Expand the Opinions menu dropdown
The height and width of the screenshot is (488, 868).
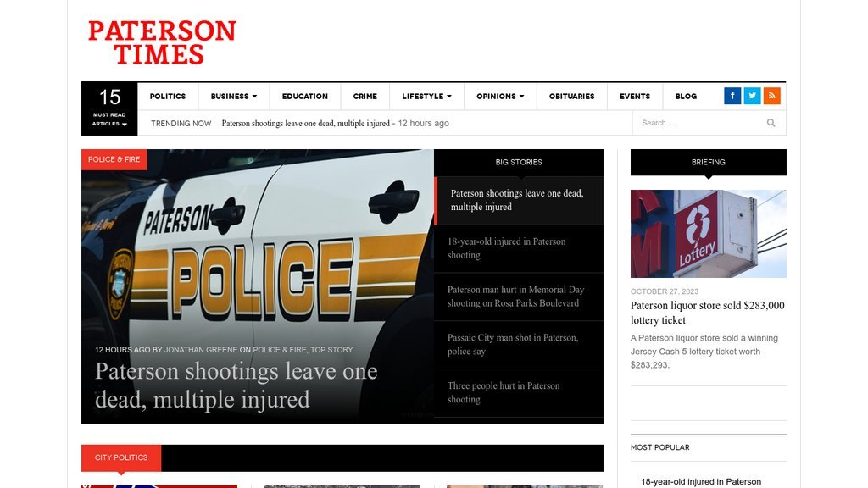coord(500,97)
